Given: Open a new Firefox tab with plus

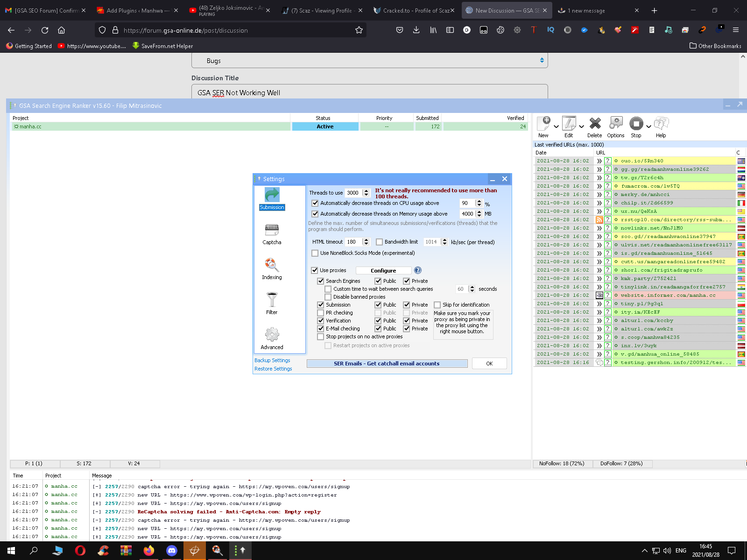Looking at the screenshot, I should [655, 10].
